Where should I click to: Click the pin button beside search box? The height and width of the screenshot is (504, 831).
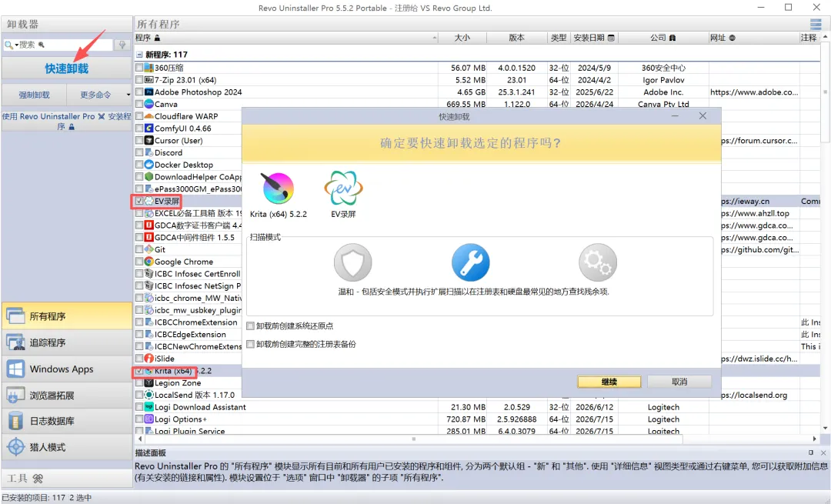pos(122,45)
